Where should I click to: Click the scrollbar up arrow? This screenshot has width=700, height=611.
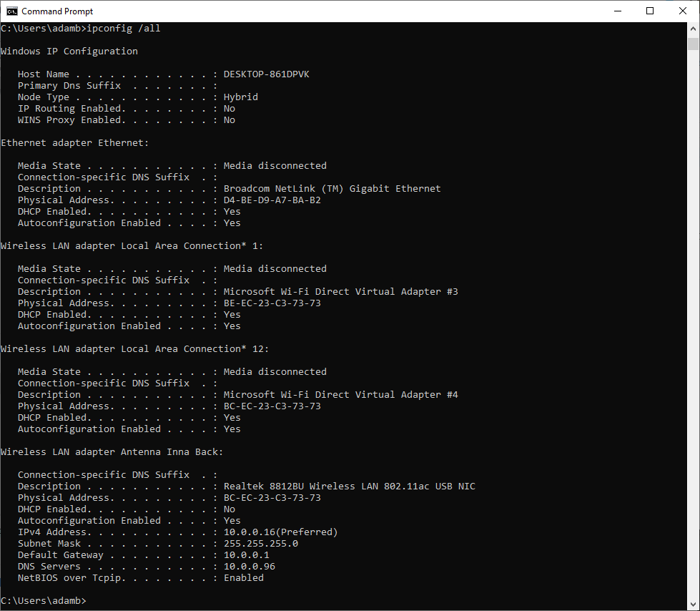pos(693,29)
